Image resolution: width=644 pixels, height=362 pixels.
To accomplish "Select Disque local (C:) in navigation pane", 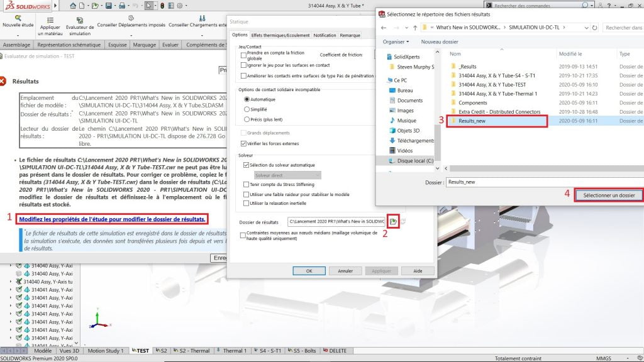I will tap(411, 161).
